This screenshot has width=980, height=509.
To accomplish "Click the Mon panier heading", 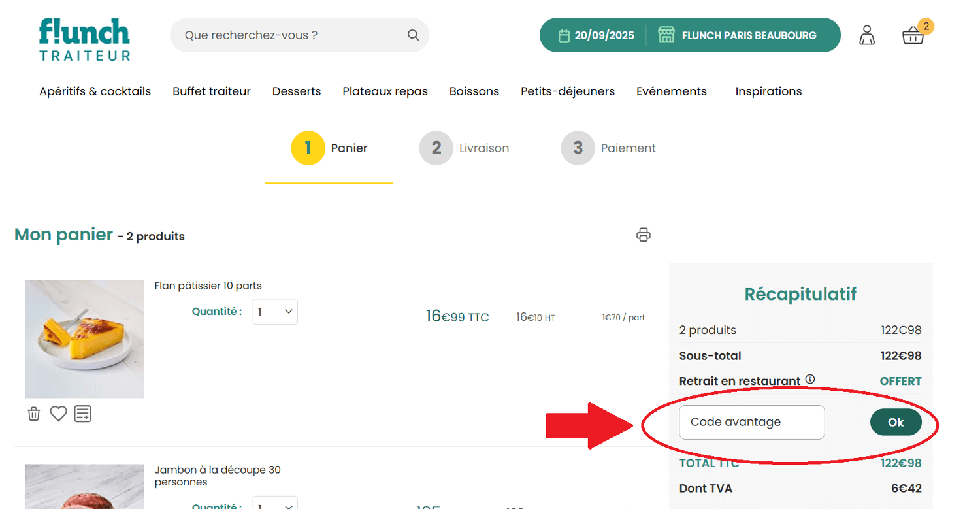I will (x=63, y=235).
